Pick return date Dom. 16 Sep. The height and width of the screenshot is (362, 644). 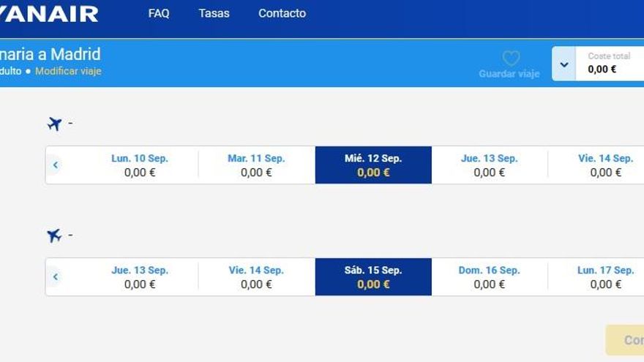[x=489, y=277]
